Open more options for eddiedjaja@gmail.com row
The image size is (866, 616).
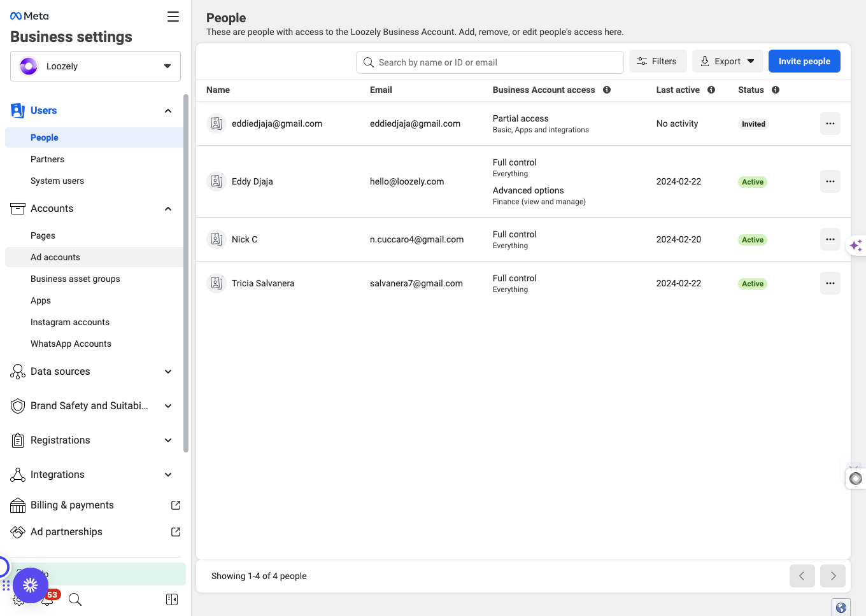click(830, 123)
